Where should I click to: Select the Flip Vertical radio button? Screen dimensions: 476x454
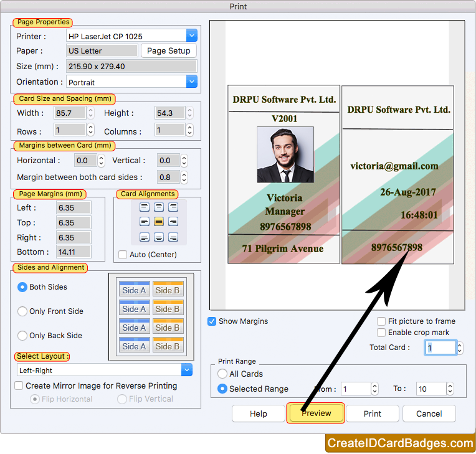122,399
